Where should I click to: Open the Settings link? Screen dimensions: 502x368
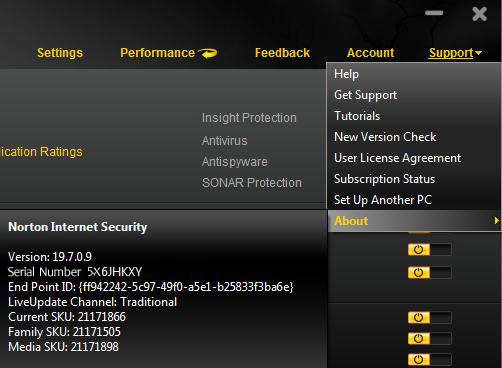click(60, 53)
